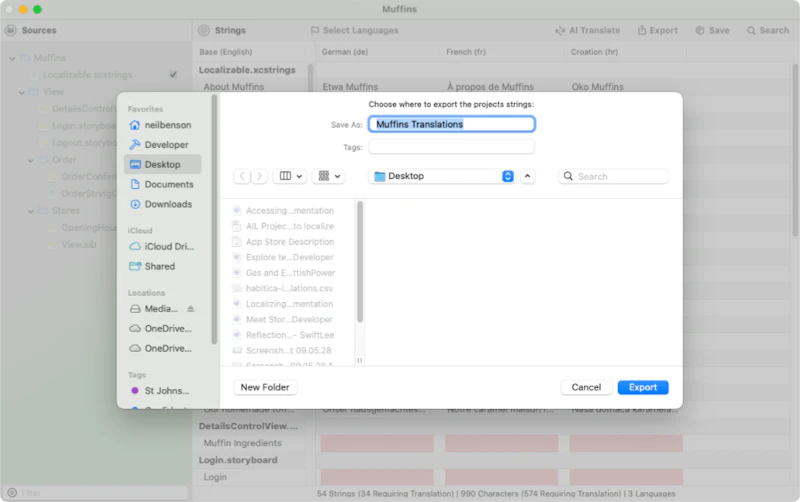Select Desktop in the sidebar Favorites
800x502 pixels.
pos(162,164)
